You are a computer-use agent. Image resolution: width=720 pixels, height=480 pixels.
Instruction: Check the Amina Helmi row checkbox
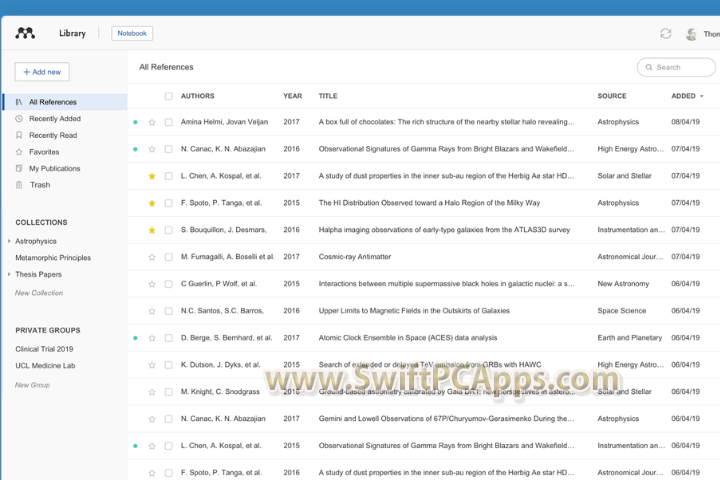pyautogui.click(x=169, y=122)
